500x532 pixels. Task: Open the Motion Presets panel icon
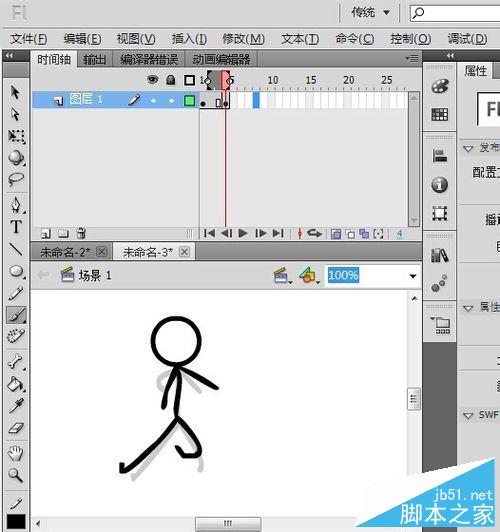coord(440,284)
